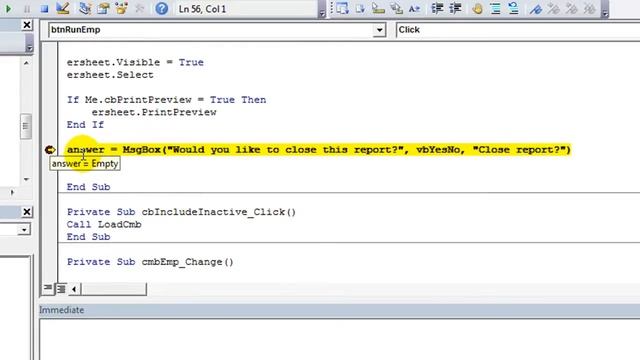
Task: Click the Uncomment Block icon
Action: pyautogui.click(x=513, y=8)
